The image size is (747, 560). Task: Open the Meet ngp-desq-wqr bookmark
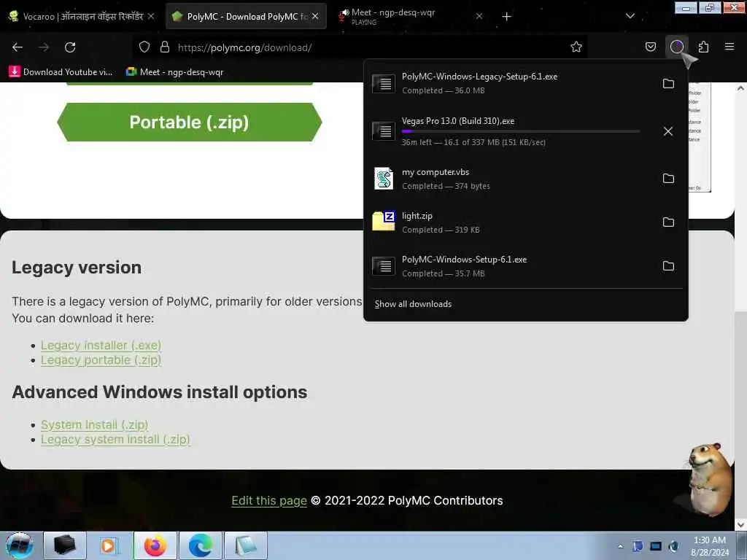[x=174, y=72]
